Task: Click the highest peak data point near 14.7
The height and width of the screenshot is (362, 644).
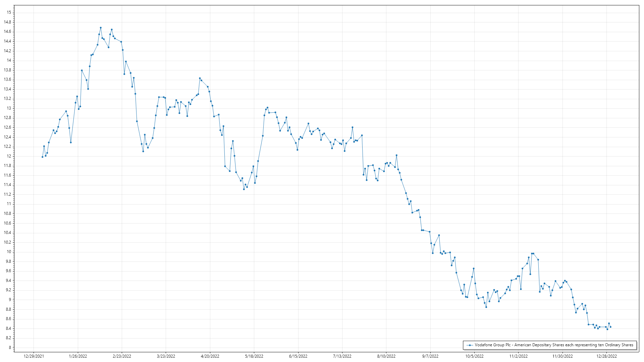Action: pyautogui.click(x=101, y=28)
